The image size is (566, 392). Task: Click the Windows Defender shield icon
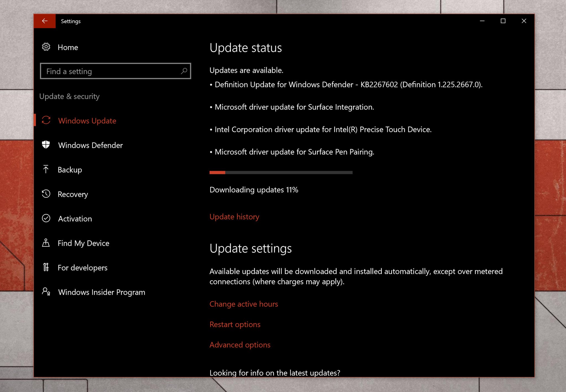46,145
